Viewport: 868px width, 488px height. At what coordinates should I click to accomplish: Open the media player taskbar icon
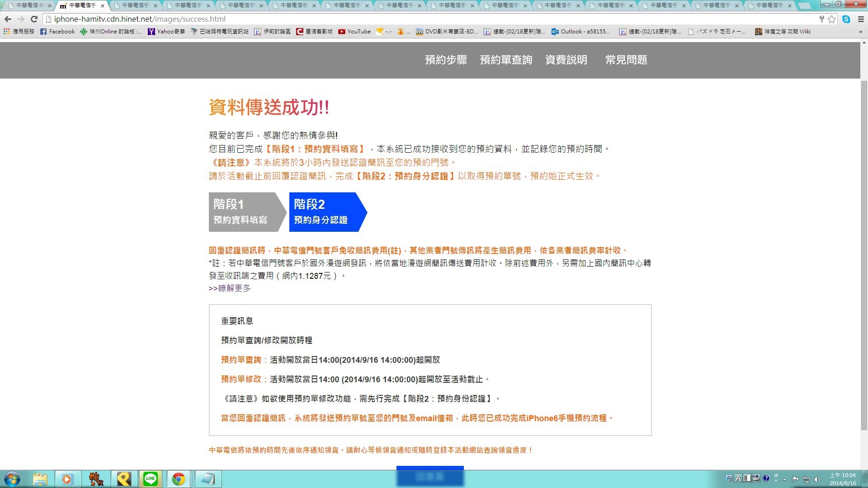pos(68,479)
